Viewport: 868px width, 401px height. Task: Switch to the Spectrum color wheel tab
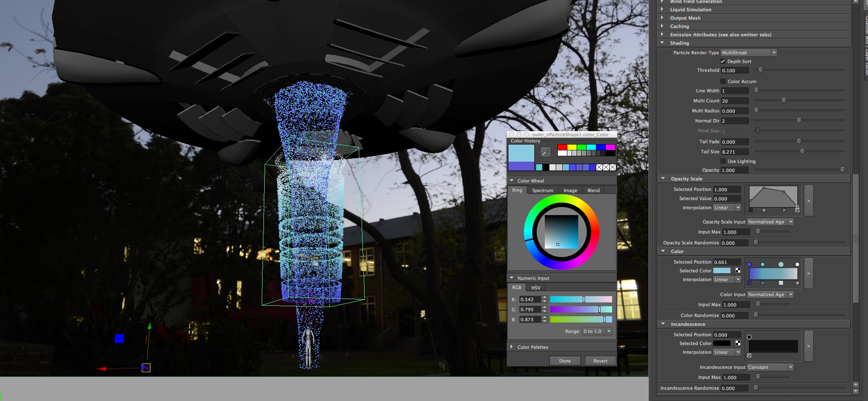click(x=542, y=190)
